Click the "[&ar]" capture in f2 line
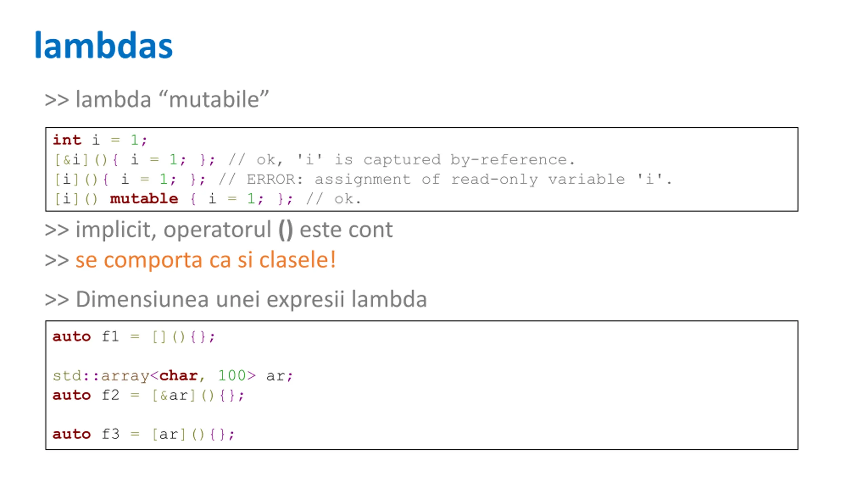This screenshot has height=488, width=868. [x=174, y=395]
